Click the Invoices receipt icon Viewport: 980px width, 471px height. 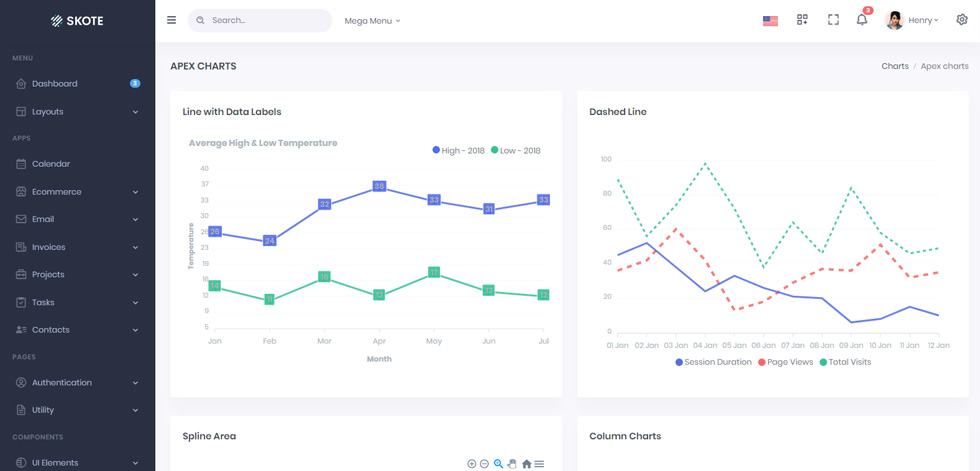tap(21, 247)
